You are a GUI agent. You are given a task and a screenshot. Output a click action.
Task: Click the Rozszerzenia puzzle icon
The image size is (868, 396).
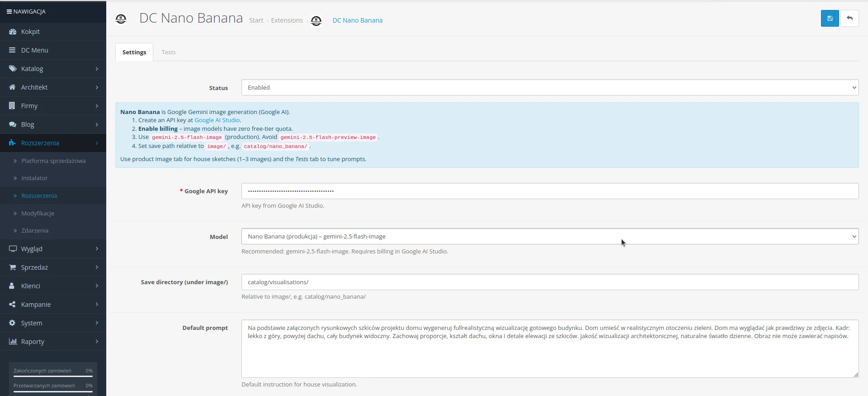pyautogui.click(x=12, y=143)
